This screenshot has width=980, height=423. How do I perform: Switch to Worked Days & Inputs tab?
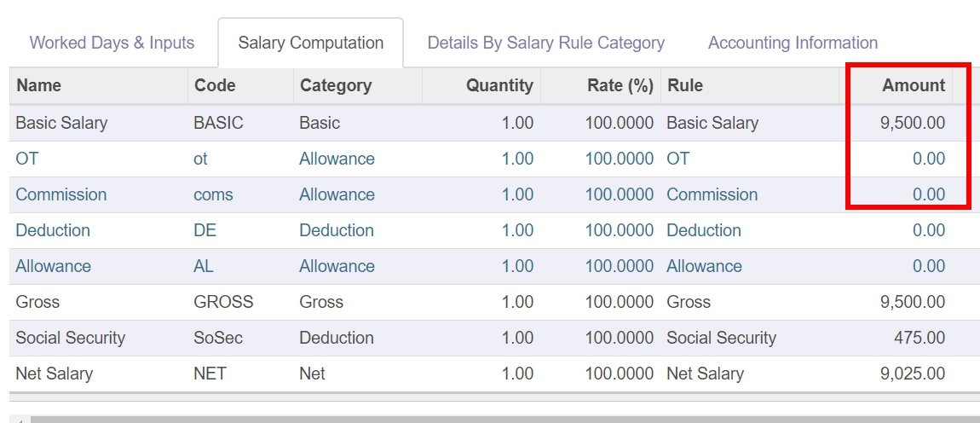[x=112, y=43]
